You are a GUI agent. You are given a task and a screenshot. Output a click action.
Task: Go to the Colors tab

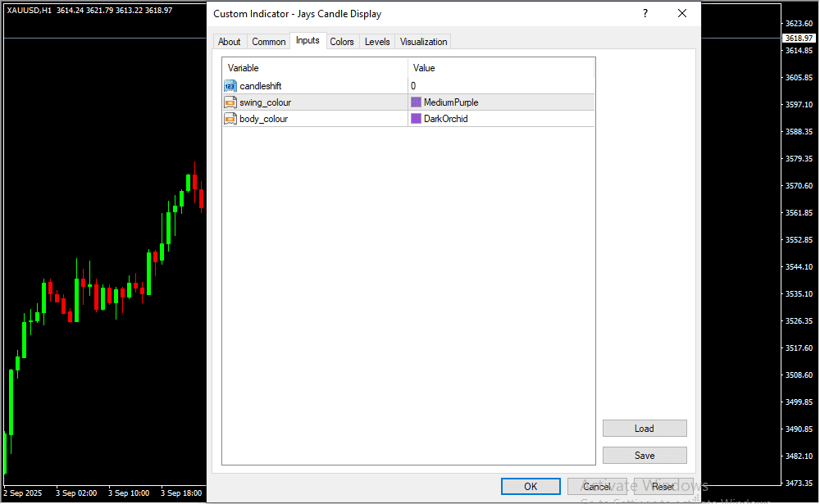[342, 42]
